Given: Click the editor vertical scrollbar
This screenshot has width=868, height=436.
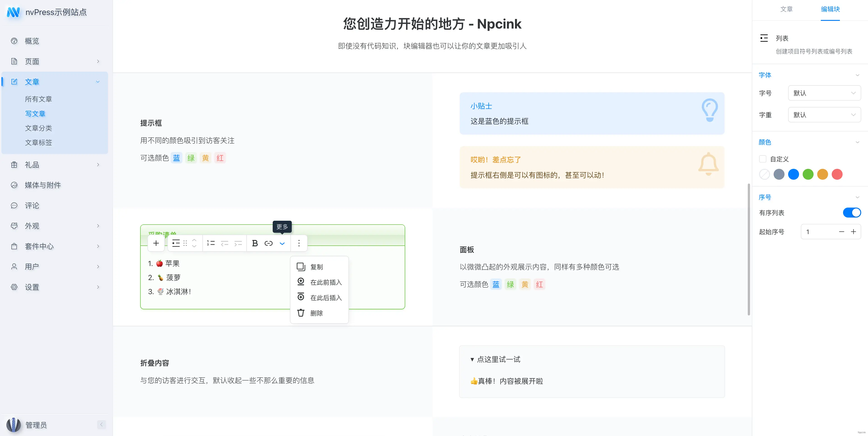Looking at the screenshot, I should (x=749, y=249).
